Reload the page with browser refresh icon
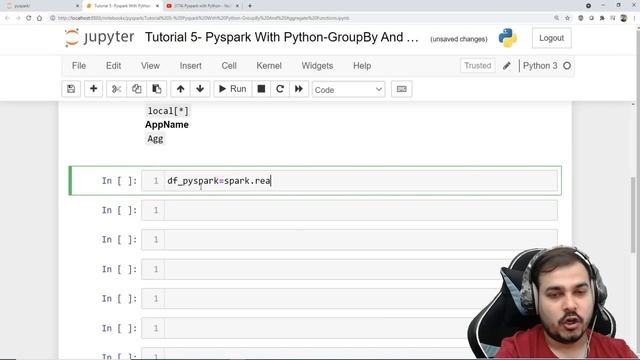The image size is (640, 360). [x=29, y=18]
